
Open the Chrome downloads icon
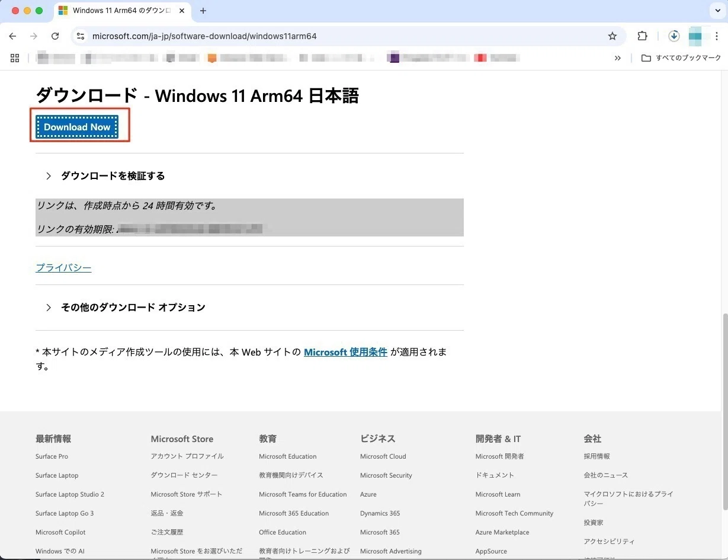[674, 36]
